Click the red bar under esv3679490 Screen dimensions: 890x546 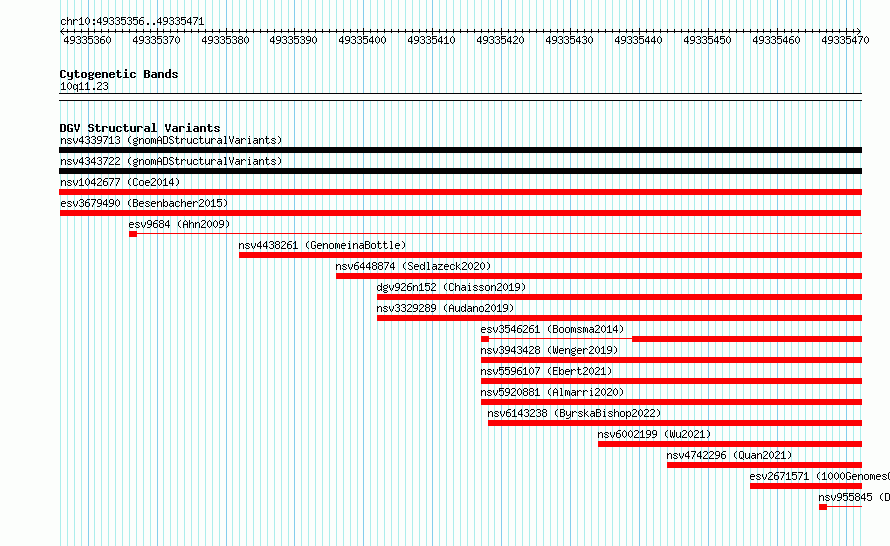(x=460, y=213)
